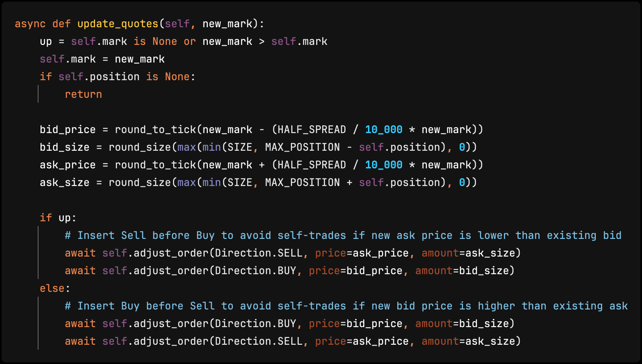Click the new_mark parameter in the function signature
This screenshot has width=642, height=364.
pyautogui.click(x=228, y=24)
